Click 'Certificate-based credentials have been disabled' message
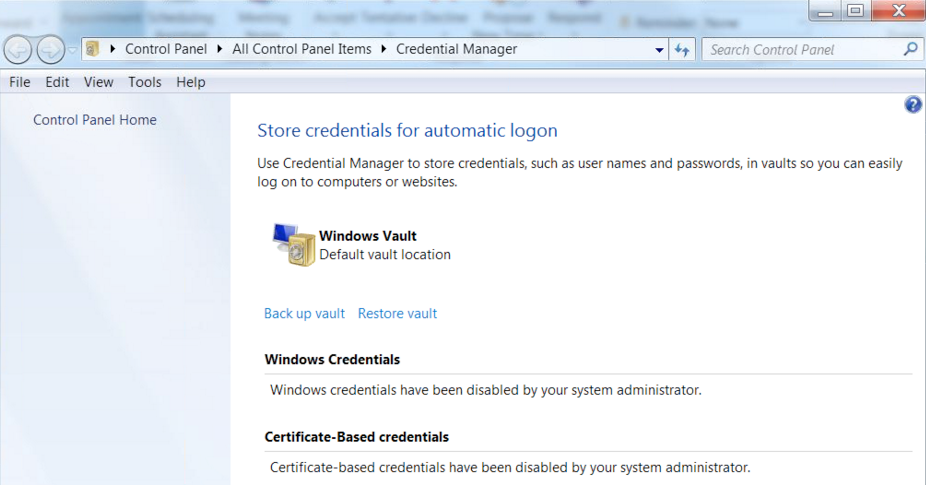The height and width of the screenshot is (485, 926). pos(510,467)
